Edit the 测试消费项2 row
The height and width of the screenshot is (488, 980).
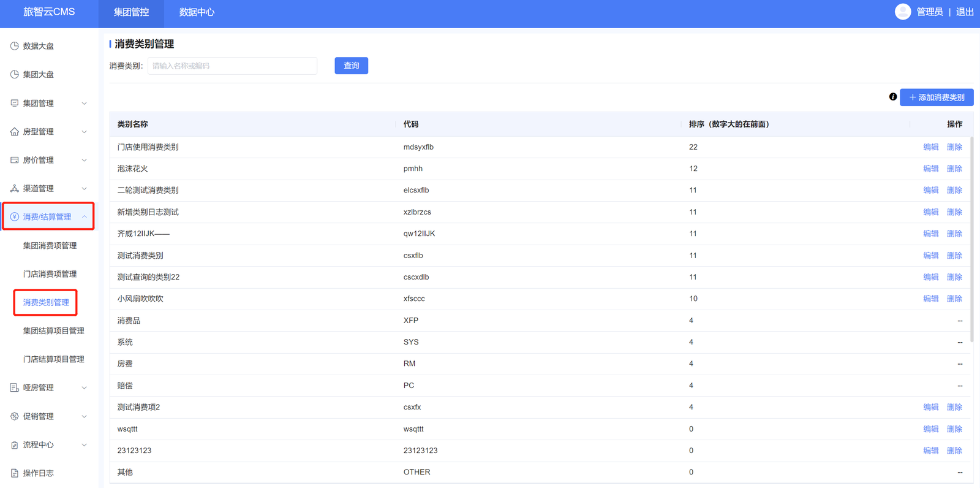(x=931, y=407)
